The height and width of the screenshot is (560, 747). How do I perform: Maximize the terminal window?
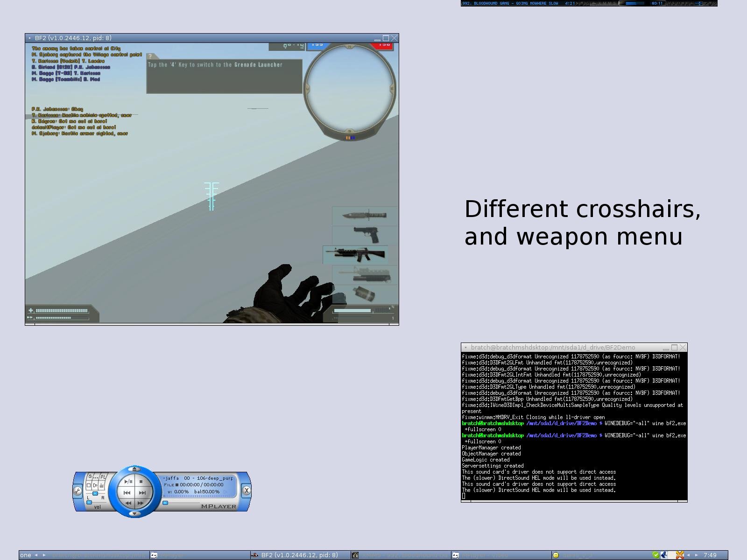click(x=675, y=347)
